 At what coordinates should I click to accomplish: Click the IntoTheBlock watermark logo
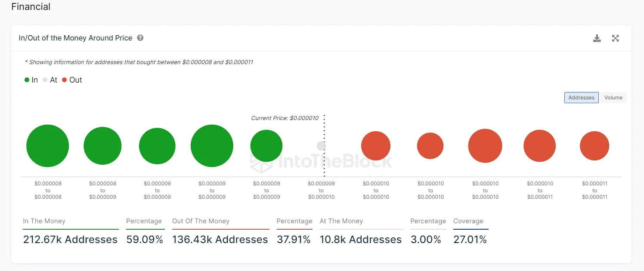pos(321,161)
